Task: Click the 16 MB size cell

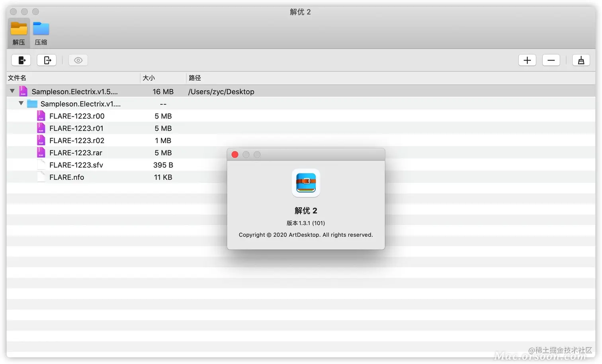Action: [x=163, y=92]
